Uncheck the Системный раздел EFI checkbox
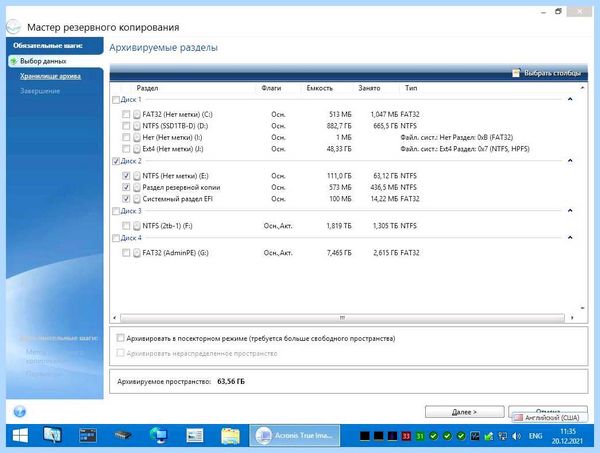The height and width of the screenshot is (453, 600). pyautogui.click(x=126, y=199)
